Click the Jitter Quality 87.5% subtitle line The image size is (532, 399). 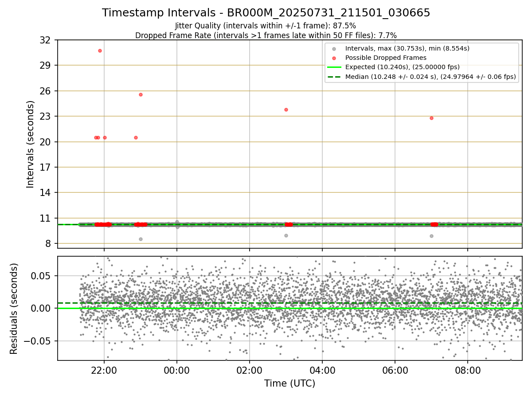tap(266, 26)
